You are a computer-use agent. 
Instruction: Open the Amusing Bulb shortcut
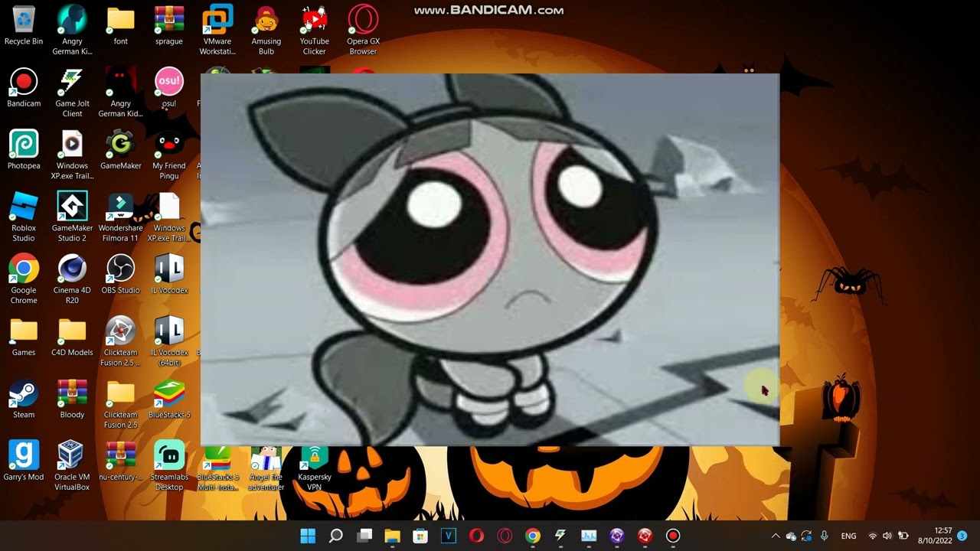(266, 31)
